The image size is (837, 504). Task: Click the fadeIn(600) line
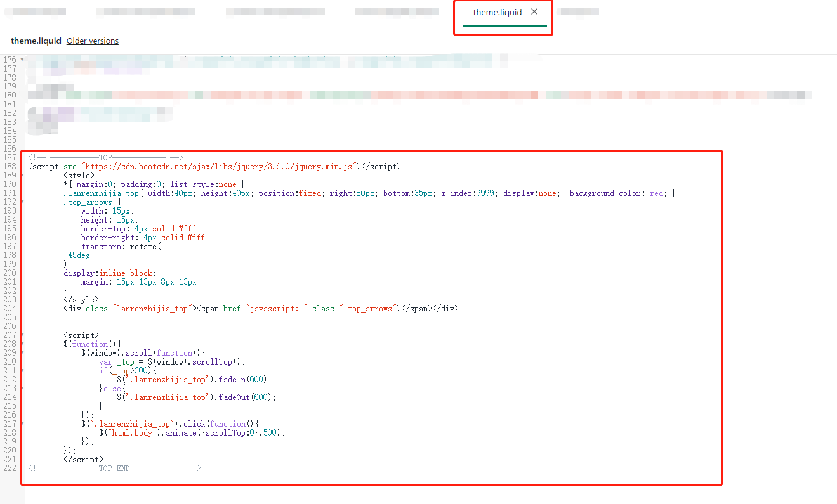[x=194, y=379]
